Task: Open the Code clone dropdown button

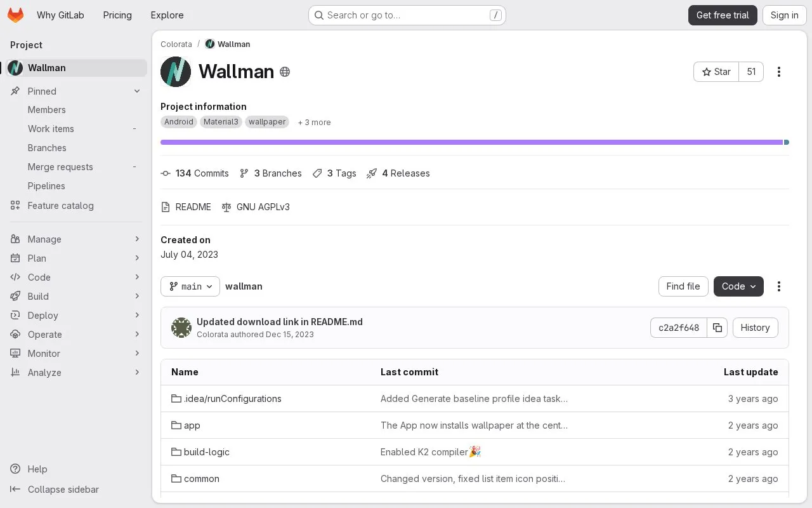Action: click(738, 286)
